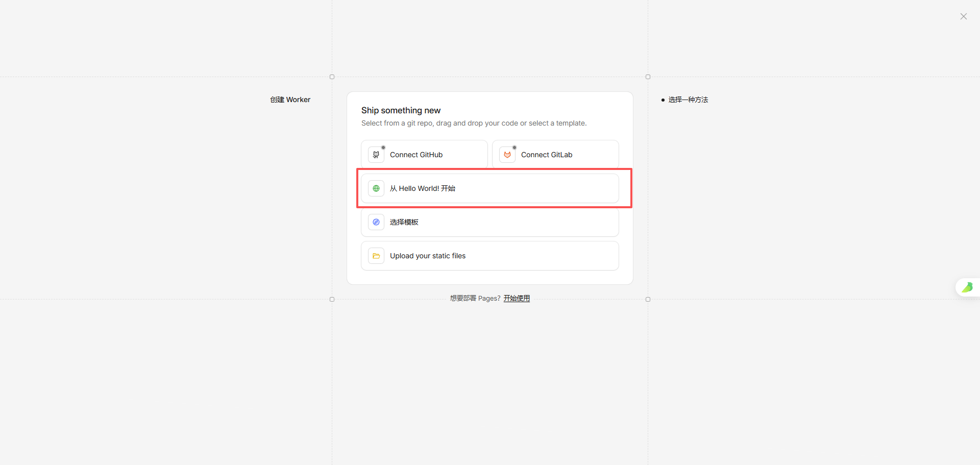Screen dimensions: 980x465
Task: Click the green globe Hello World icon
Action: [376, 188]
